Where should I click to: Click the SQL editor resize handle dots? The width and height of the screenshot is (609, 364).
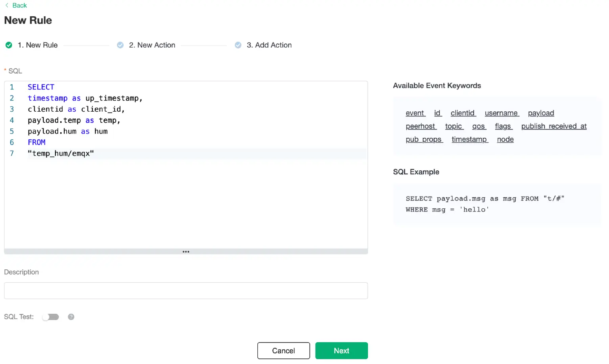point(186,252)
